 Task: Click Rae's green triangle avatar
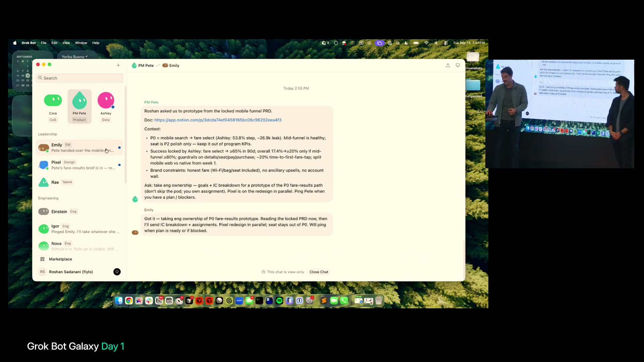pos(44,182)
